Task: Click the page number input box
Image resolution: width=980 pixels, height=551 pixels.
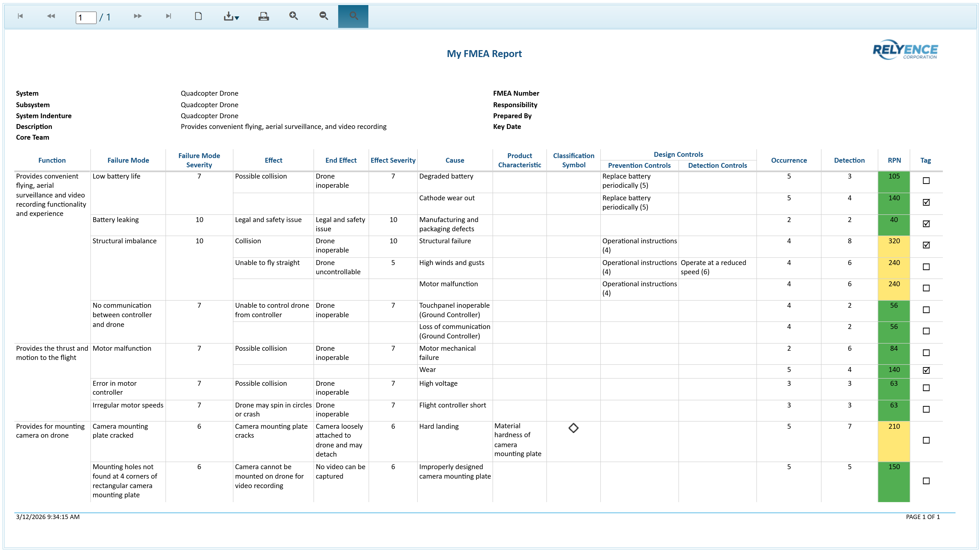Action: point(86,17)
